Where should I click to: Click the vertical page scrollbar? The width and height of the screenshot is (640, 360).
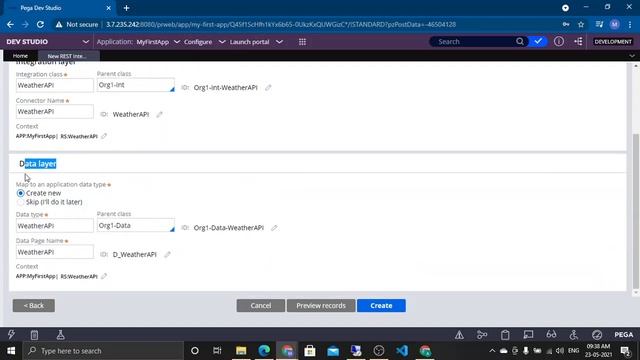coord(636,210)
